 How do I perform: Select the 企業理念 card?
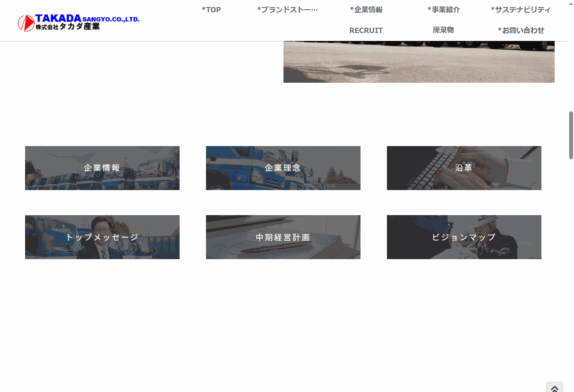click(283, 168)
